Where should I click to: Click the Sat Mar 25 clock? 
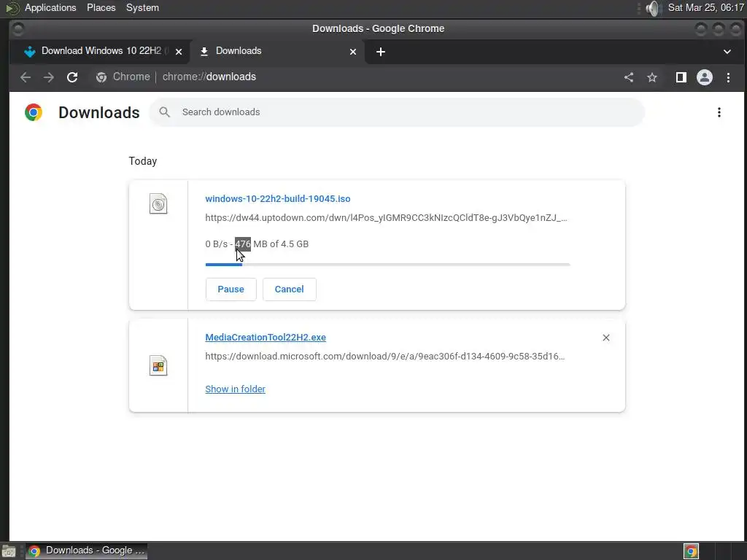pos(705,7)
